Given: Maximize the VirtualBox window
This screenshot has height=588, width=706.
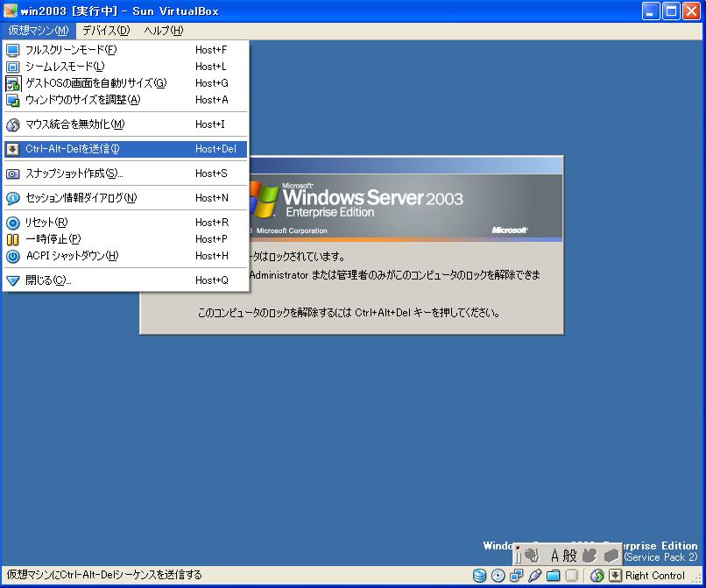Looking at the screenshot, I should click(x=671, y=11).
